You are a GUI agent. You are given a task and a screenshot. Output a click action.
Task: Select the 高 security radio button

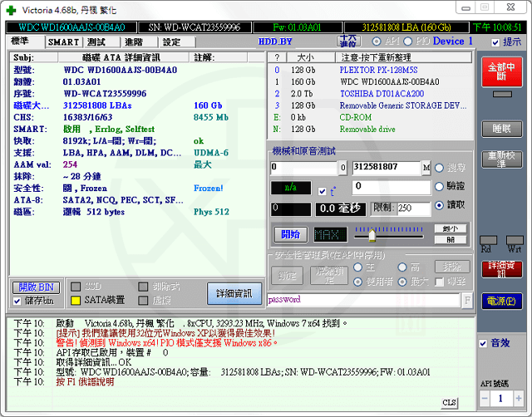click(x=402, y=267)
